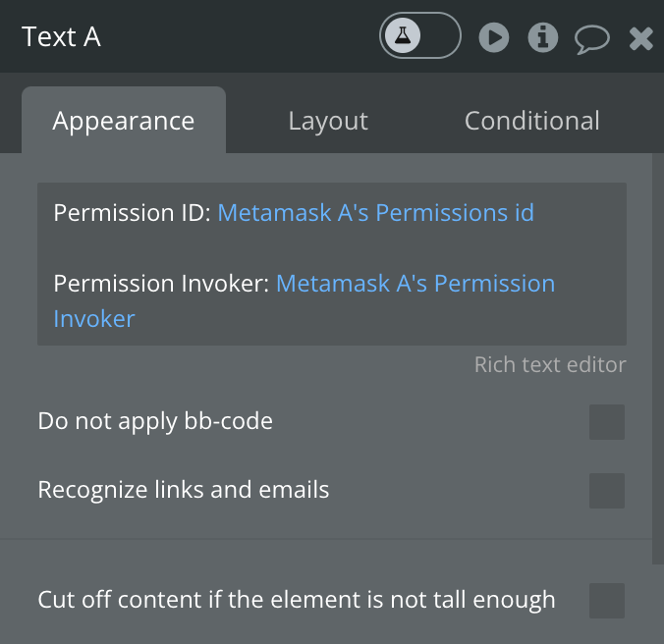The height and width of the screenshot is (644, 664).
Task: Toggle the experimental features flask switch
Action: (x=419, y=35)
